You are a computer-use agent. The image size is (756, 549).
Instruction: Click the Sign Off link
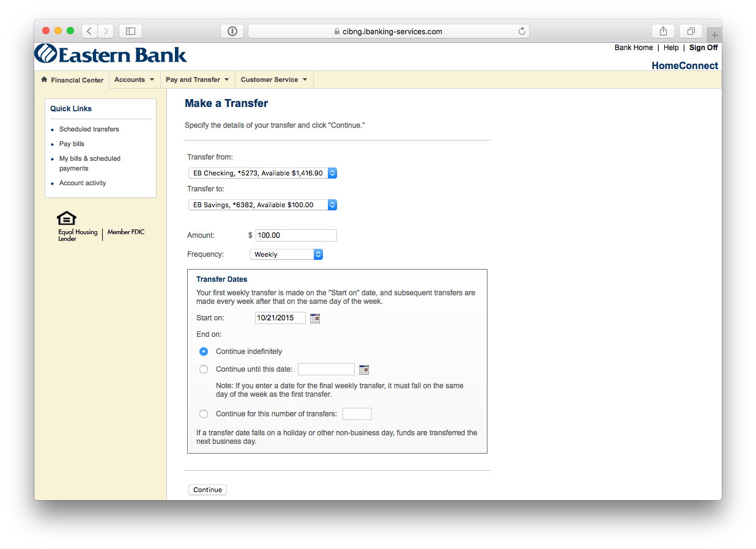point(703,48)
